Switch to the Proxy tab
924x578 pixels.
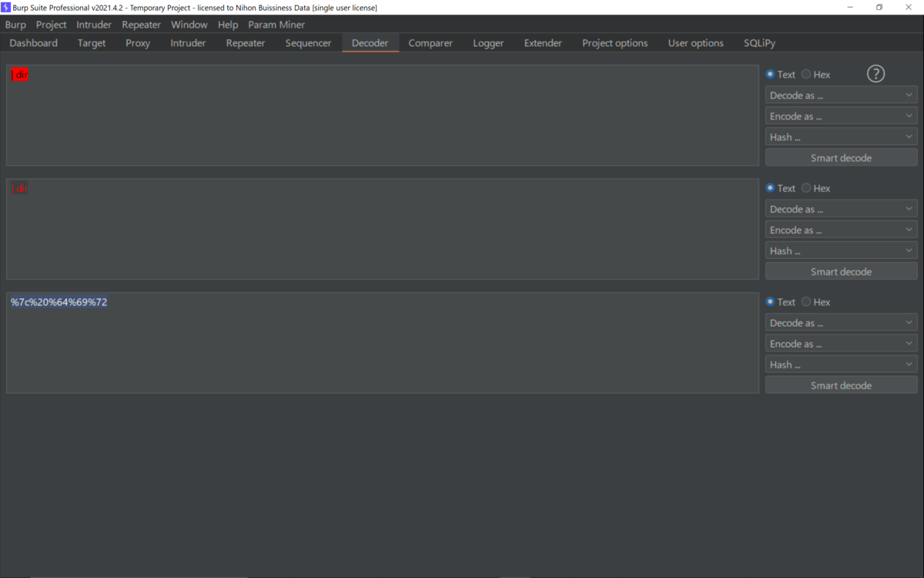pos(138,43)
